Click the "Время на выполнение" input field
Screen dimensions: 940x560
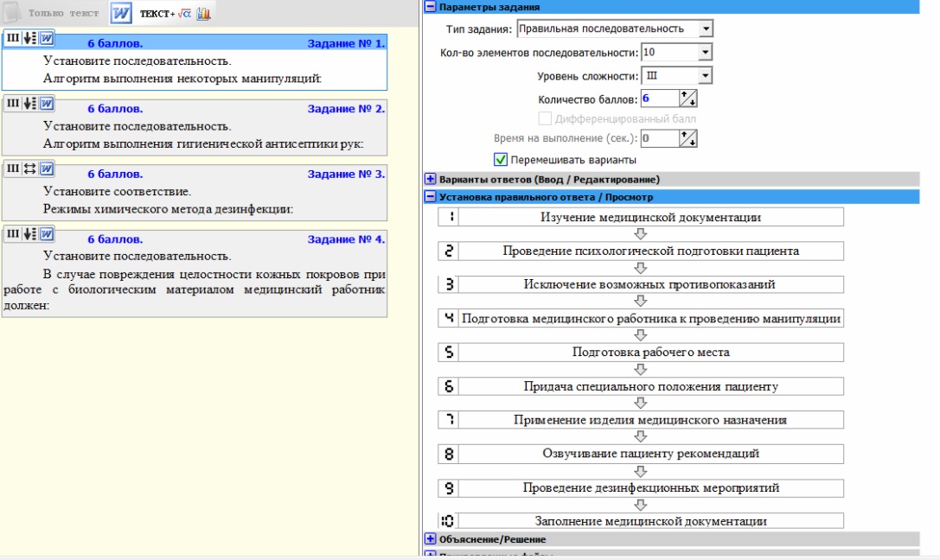point(660,138)
